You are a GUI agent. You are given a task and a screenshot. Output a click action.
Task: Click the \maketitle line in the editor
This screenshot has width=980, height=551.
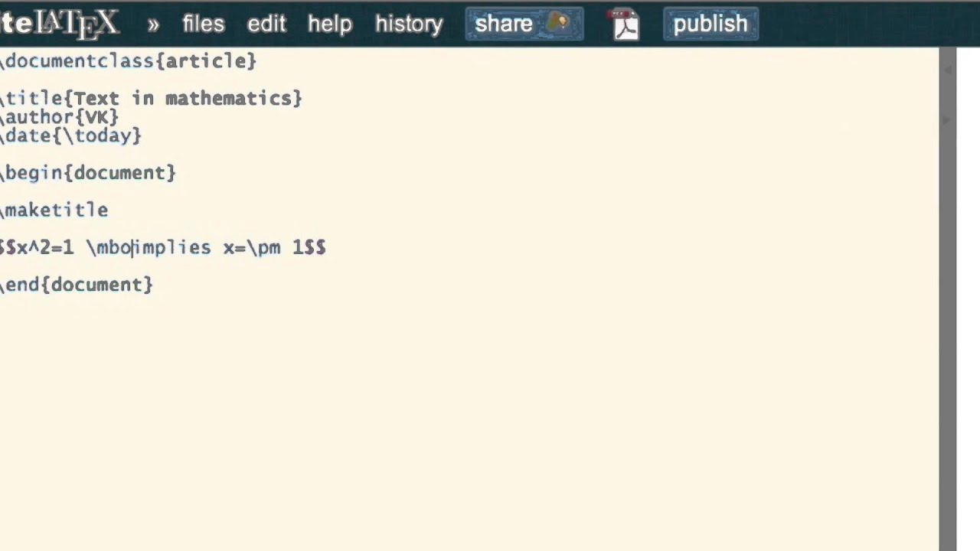[57, 210]
